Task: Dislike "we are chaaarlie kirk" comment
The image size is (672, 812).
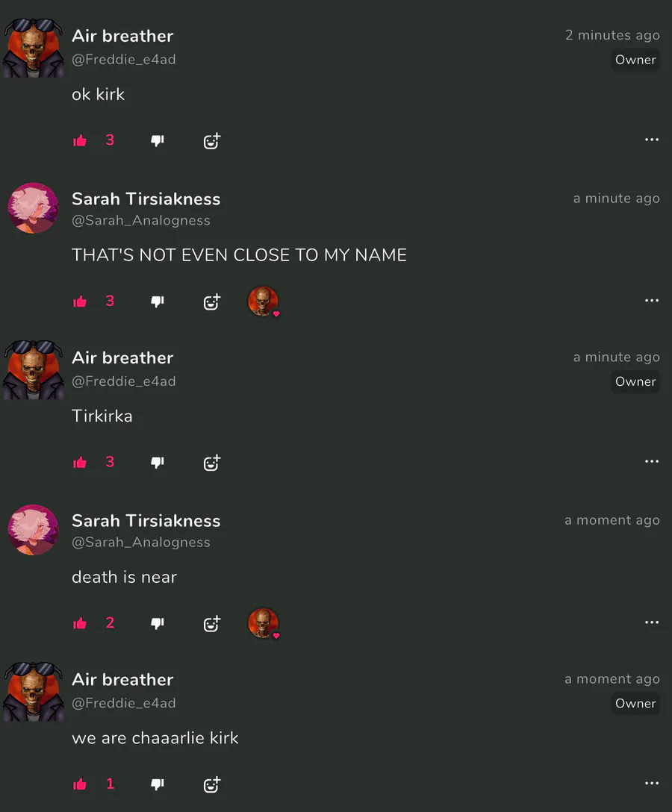Action: (x=157, y=785)
